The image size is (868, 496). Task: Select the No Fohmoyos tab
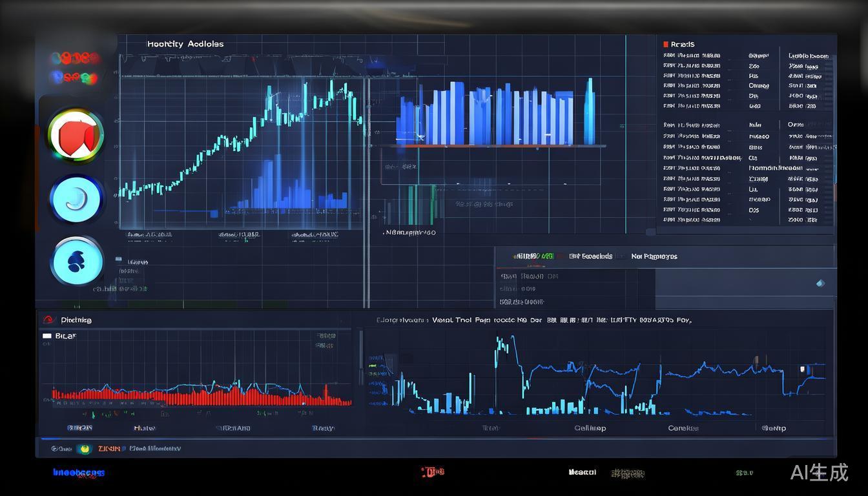(654, 256)
